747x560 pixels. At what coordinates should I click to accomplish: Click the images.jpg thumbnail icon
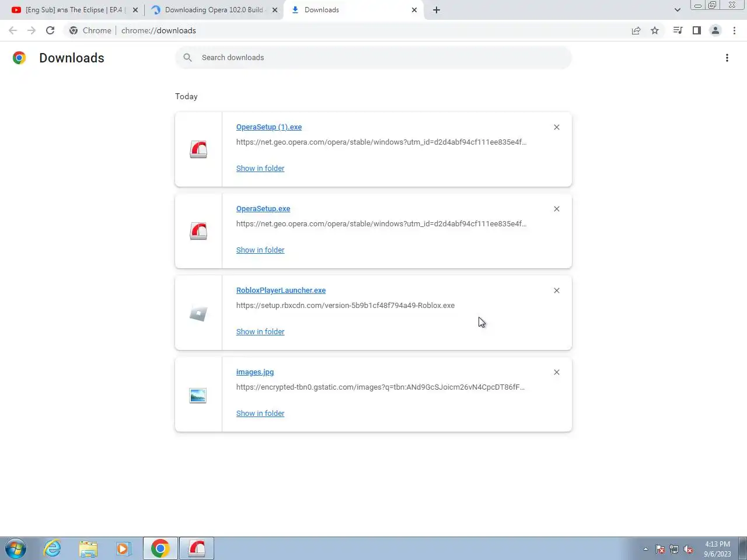point(198,395)
